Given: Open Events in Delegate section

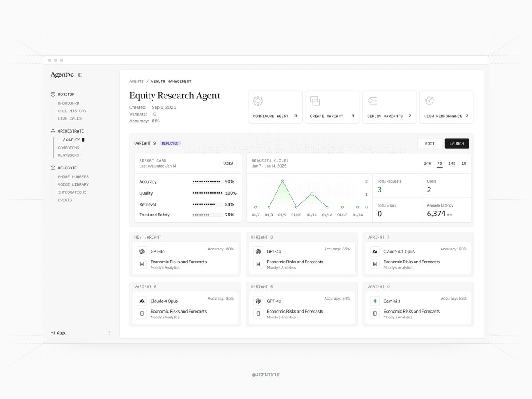Looking at the screenshot, I should tap(65, 200).
